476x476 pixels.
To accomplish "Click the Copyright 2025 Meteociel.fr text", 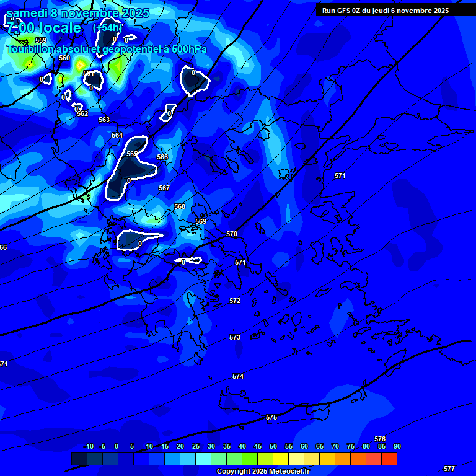I will (263, 472).
